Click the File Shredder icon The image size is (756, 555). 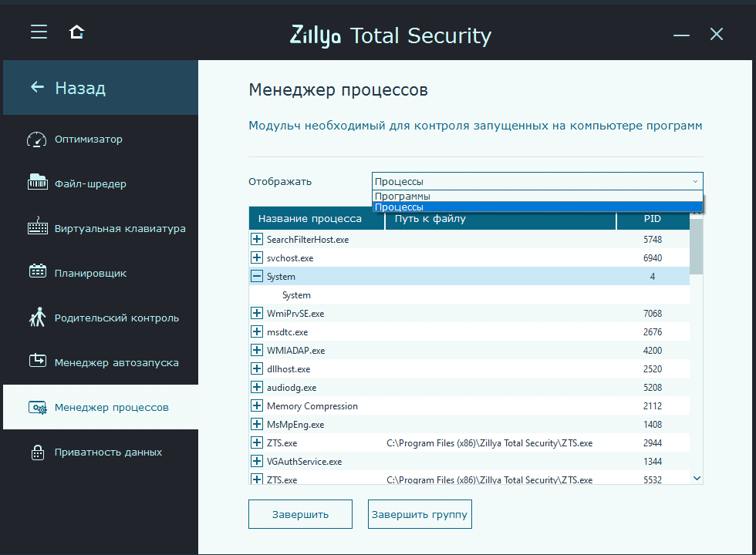click(x=37, y=183)
